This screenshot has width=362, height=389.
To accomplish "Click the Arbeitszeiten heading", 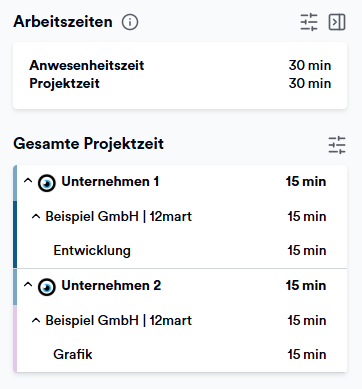I will coord(63,22).
